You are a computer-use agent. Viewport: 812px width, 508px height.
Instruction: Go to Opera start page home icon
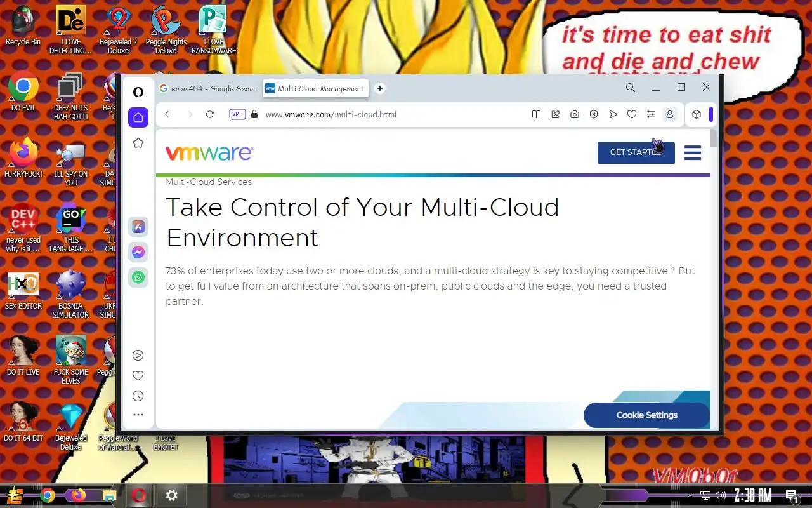click(138, 117)
